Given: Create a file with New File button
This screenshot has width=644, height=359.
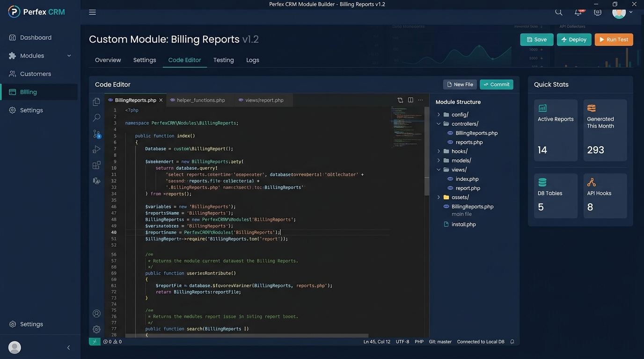Looking at the screenshot, I should coord(460,85).
